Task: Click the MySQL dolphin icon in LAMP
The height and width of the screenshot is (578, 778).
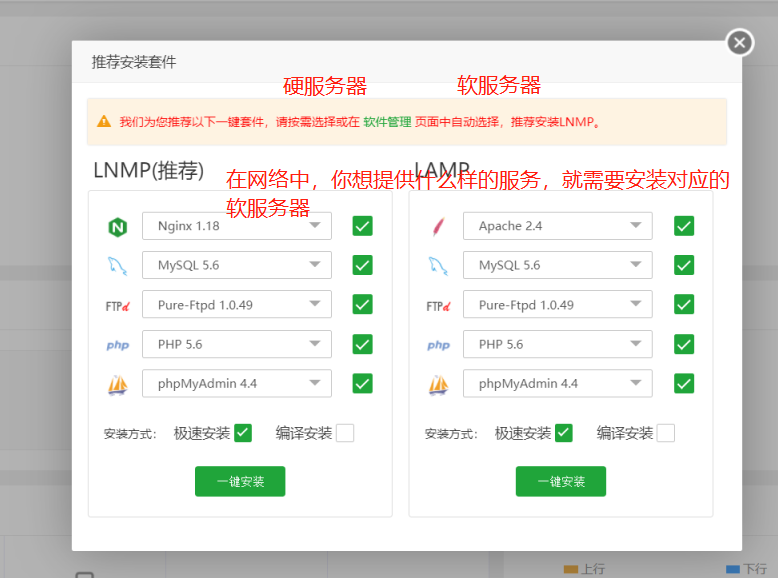Action: click(x=438, y=266)
